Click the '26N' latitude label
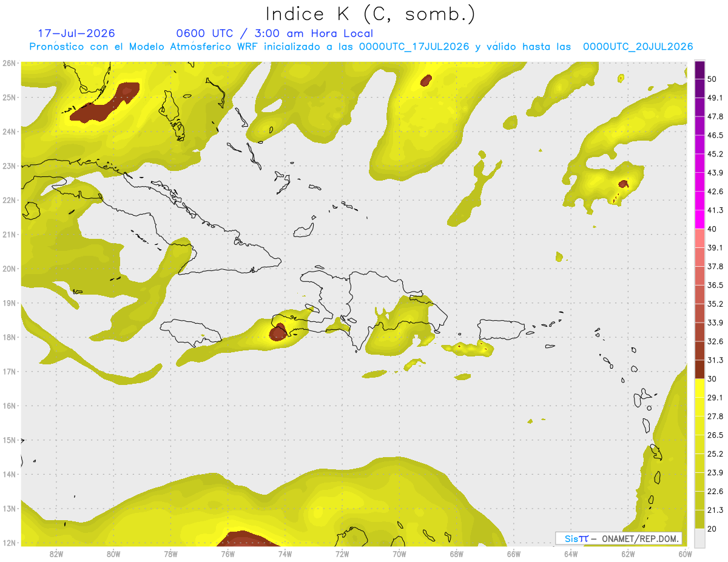Screen dimensions: 728x562 pos(9,62)
